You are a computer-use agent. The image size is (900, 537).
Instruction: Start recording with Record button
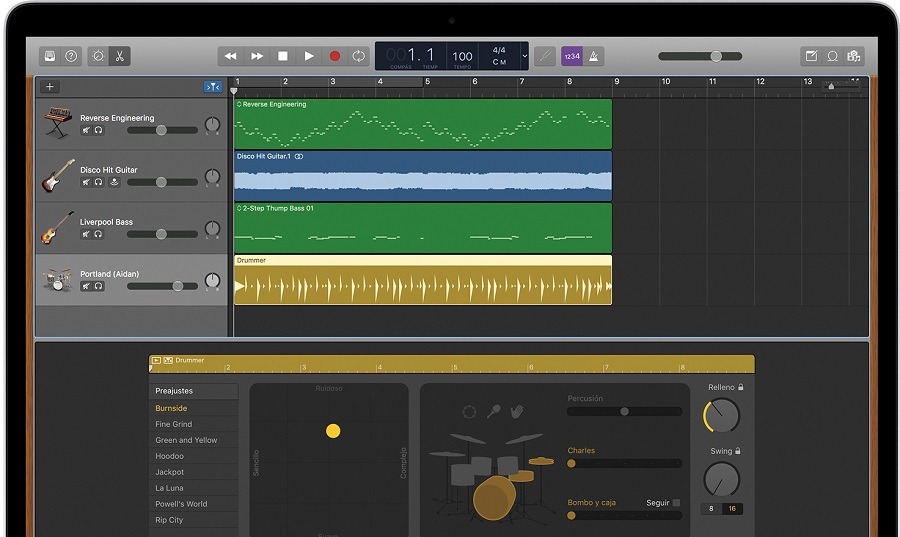click(x=335, y=56)
